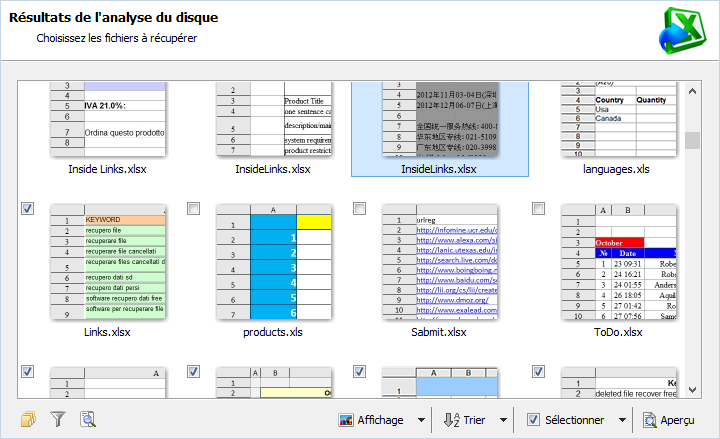Uncheck the Links.xlsx checkbox
Image resolution: width=720 pixels, height=439 pixels.
(x=28, y=208)
